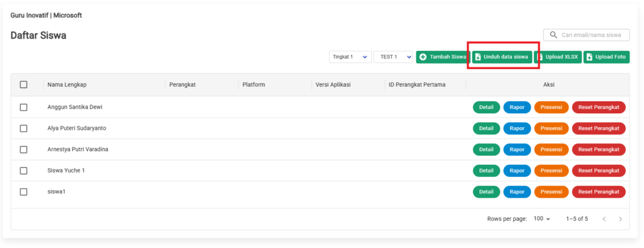Click the upload icon on Upload Foto
This screenshot has height=248, width=644.
(590, 57)
